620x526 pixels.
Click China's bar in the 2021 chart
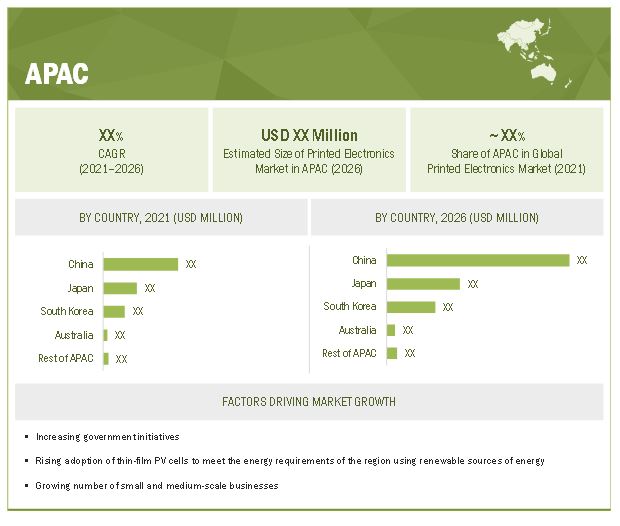(140, 264)
